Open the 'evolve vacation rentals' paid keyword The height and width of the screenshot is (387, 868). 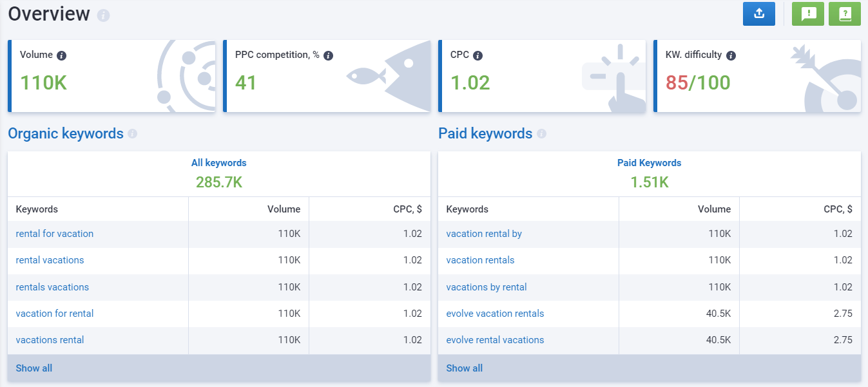pos(495,314)
